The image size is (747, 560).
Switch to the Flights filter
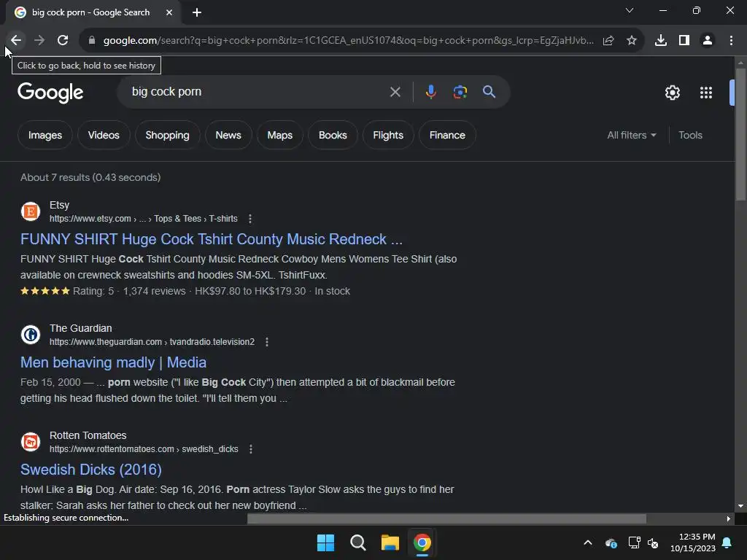388,135
